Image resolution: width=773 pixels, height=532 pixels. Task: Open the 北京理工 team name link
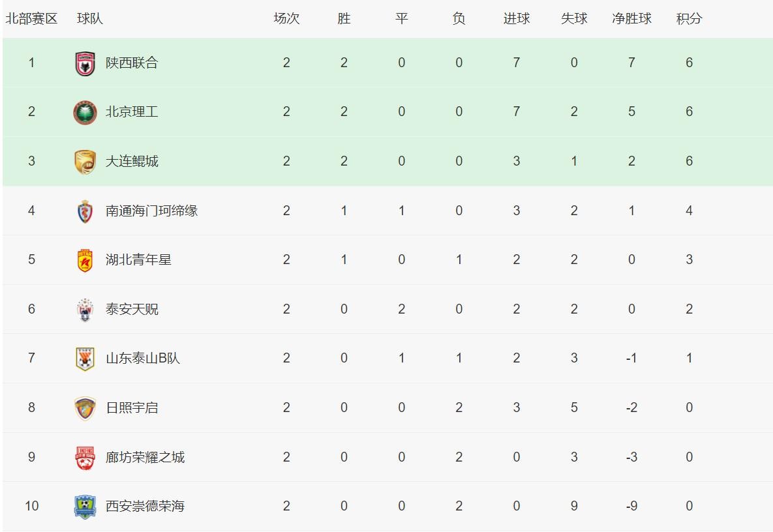132,112
